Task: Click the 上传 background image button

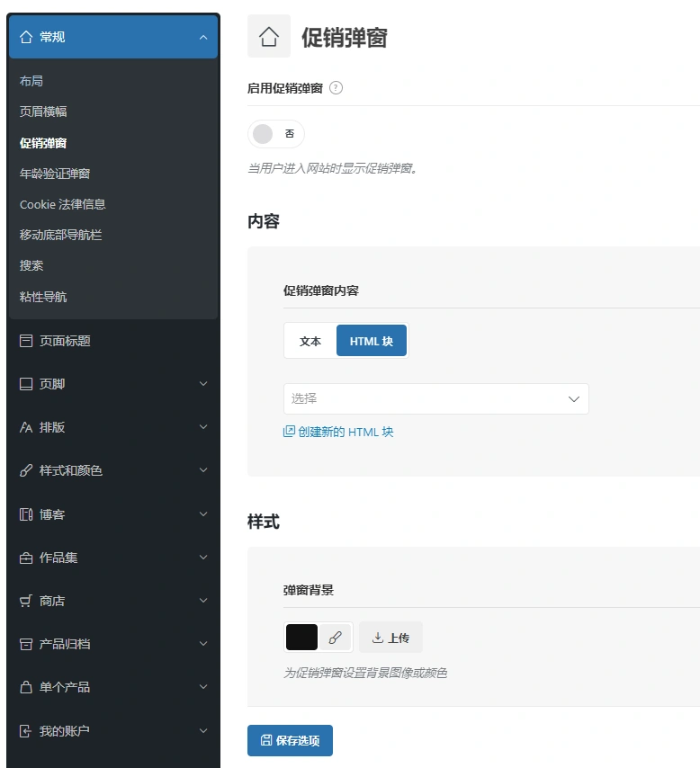Action: tap(390, 638)
